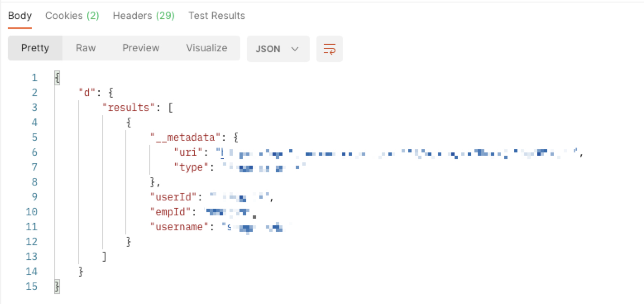Image resolution: width=644 pixels, height=304 pixels.
Task: Open the Visualize view
Action: (x=206, y=48)
